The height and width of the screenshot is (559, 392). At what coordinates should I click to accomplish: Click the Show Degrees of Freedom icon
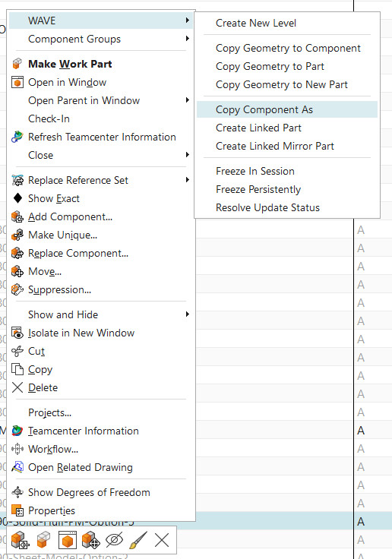pos(17,492)
